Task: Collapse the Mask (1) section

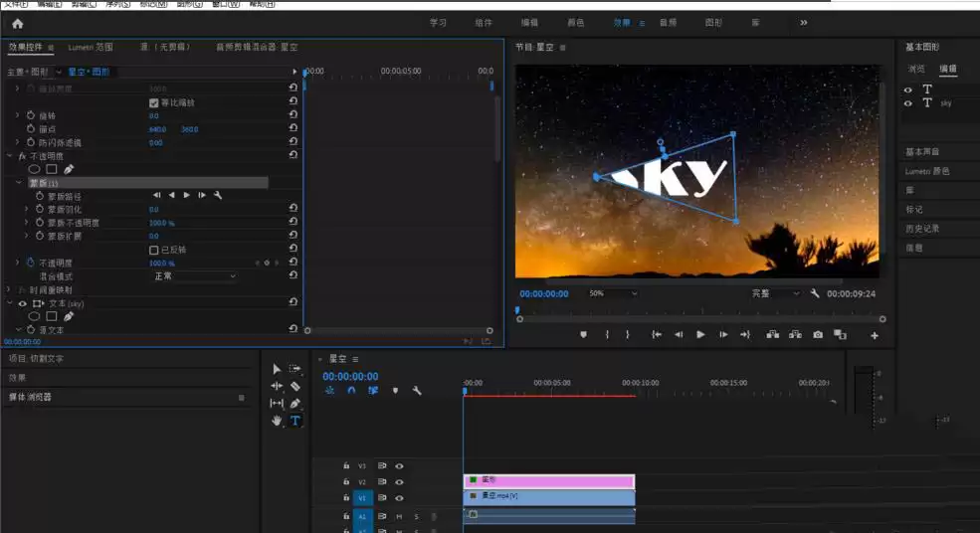Action: [18, 182]
